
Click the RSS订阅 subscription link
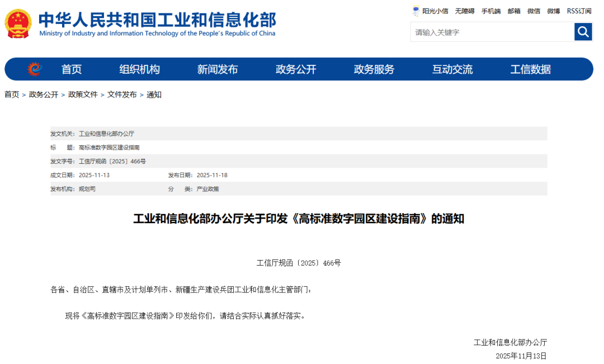pyautogui.click(x=579, y=11)
